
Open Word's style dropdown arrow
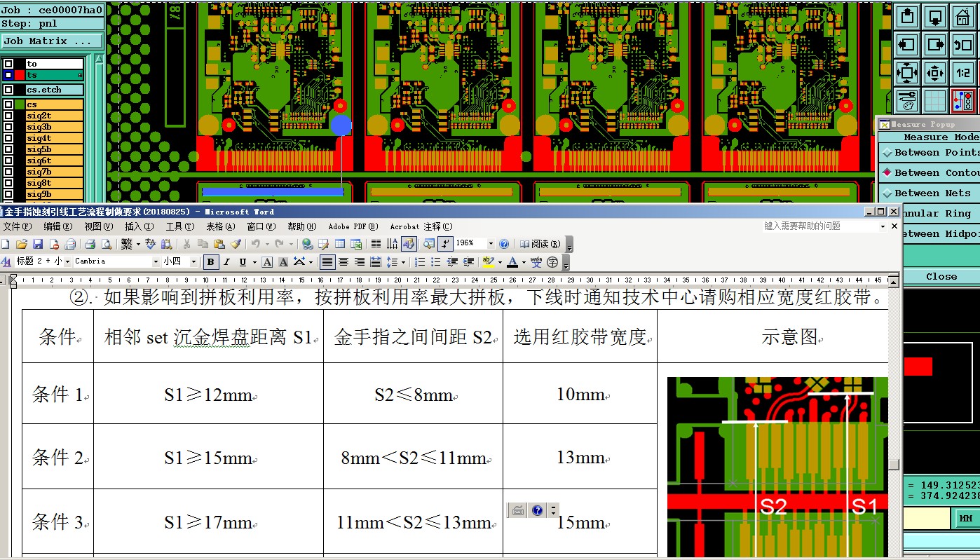[x=67, y=261]
